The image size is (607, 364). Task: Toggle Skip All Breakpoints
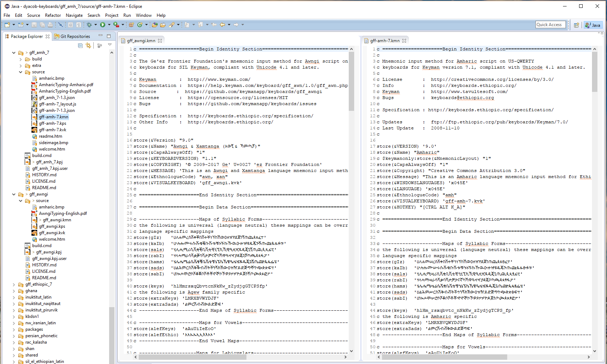point(61,25)
